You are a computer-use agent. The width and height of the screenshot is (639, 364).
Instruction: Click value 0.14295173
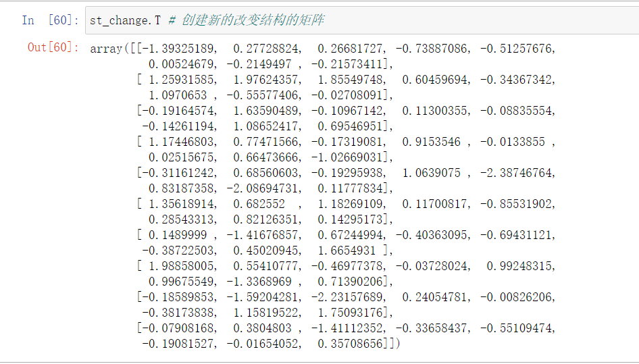click(x=350, y=219)
